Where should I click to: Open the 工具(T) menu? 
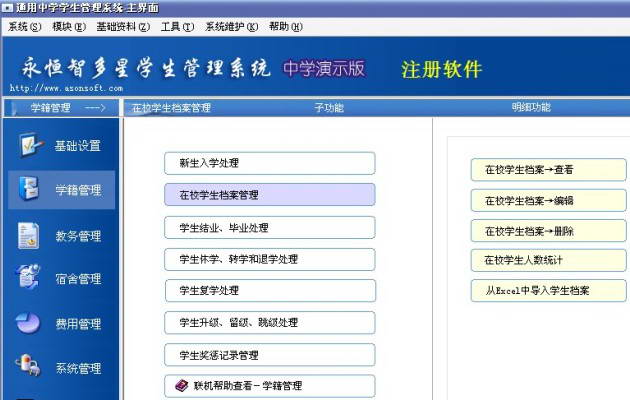[177, 27]
